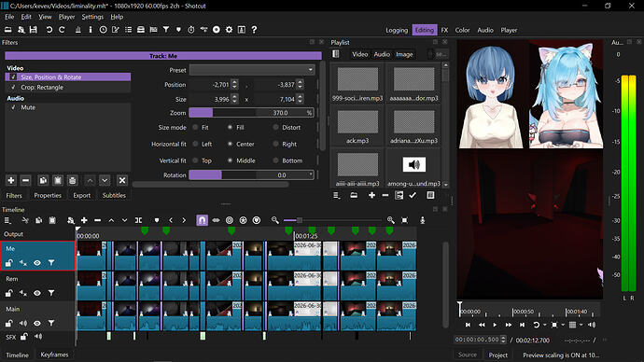Click the Undo arrow in main toolbar

pyautogui.click(x=49, y=30)
